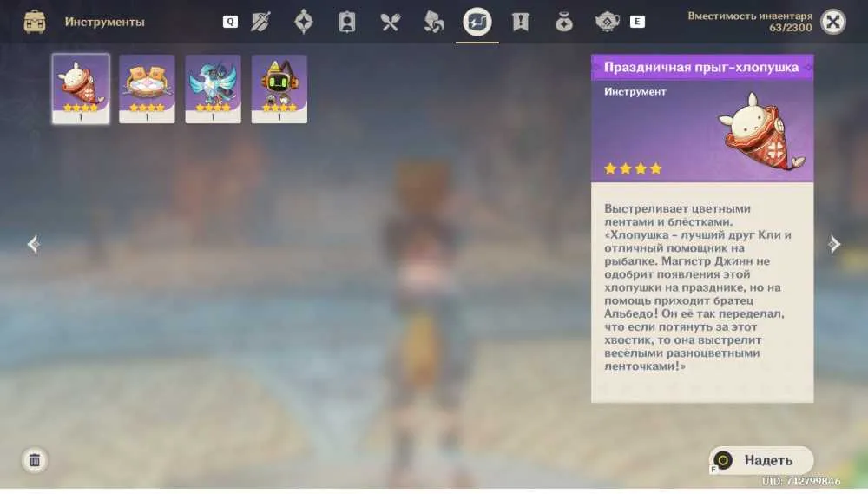Viewport: 868px width, 494px height.
Task: Click the trash can delete icon
Action: coord(35,460)
